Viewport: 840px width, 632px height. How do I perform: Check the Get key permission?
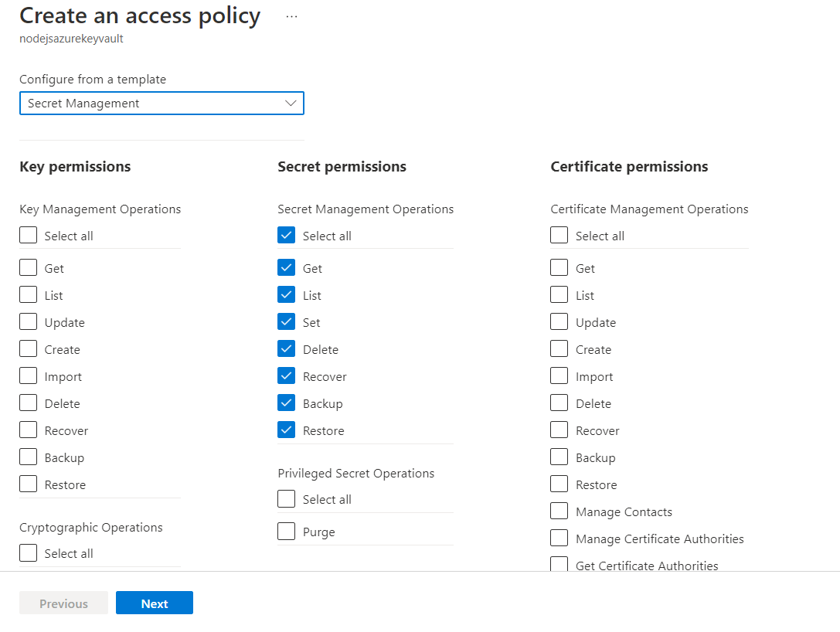(x=29, y=268)
